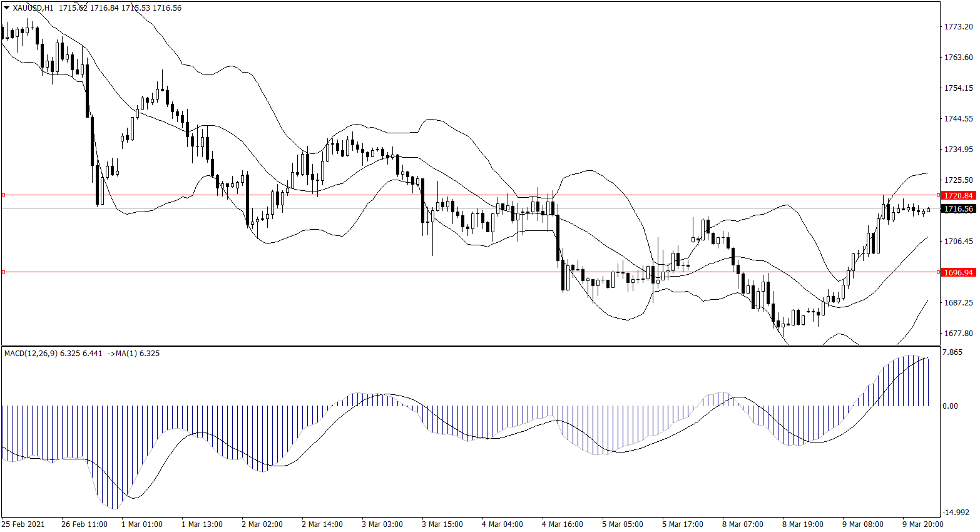
Task: Click the 9 Mar 20:00 time label
Action: (x=922, y=524)
